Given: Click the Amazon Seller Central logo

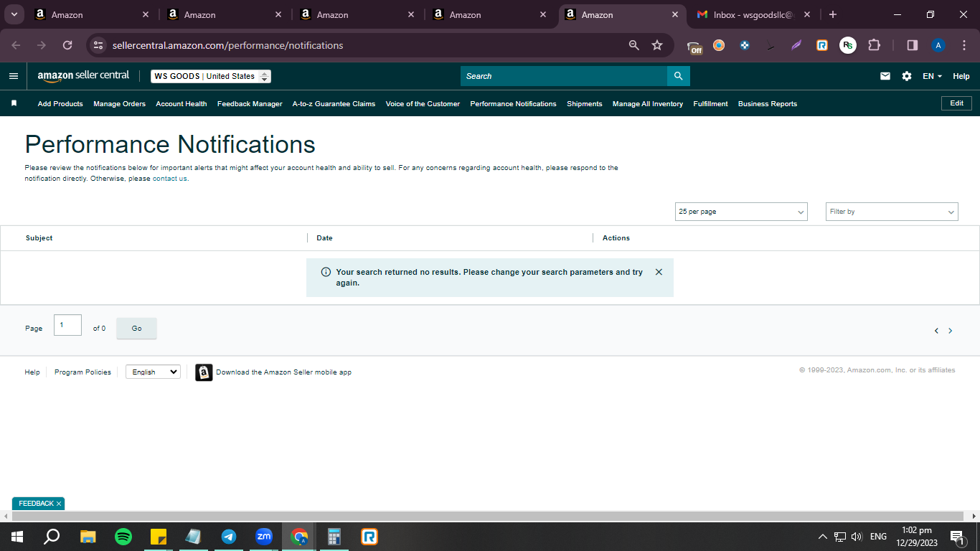Looking at the screenshot, I should pyautogui.click(x=83, y=76).
